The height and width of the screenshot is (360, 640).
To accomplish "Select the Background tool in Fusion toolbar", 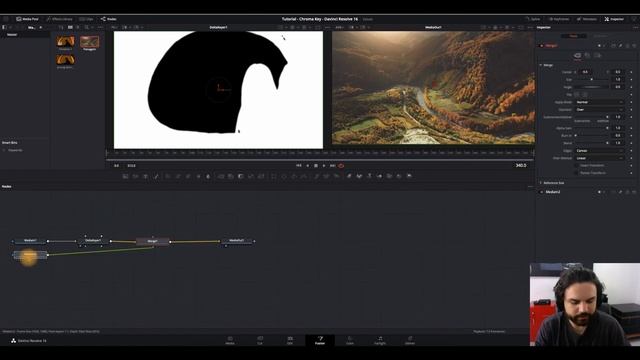I will pyautogui.click(x=125, y=176).
